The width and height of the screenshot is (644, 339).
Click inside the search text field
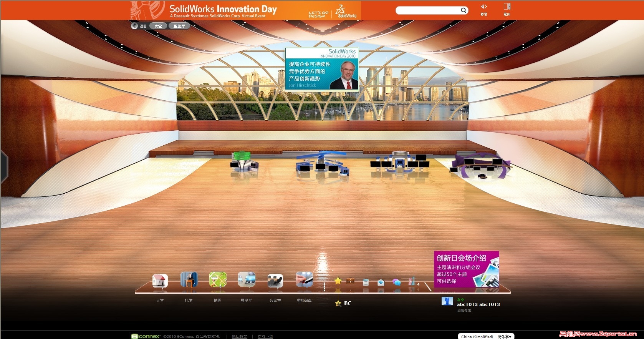coord(428,10)
